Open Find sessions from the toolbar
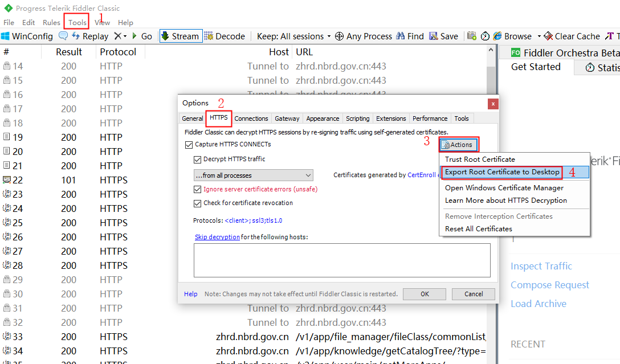This screenshot has height=364, width=620. click(410, 36)
